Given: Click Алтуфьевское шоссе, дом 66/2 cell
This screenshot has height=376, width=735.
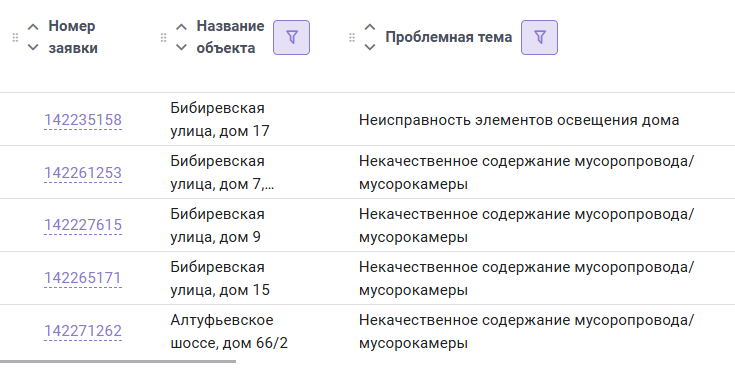Looking at the screenshot, I should (x=229, y=331).
